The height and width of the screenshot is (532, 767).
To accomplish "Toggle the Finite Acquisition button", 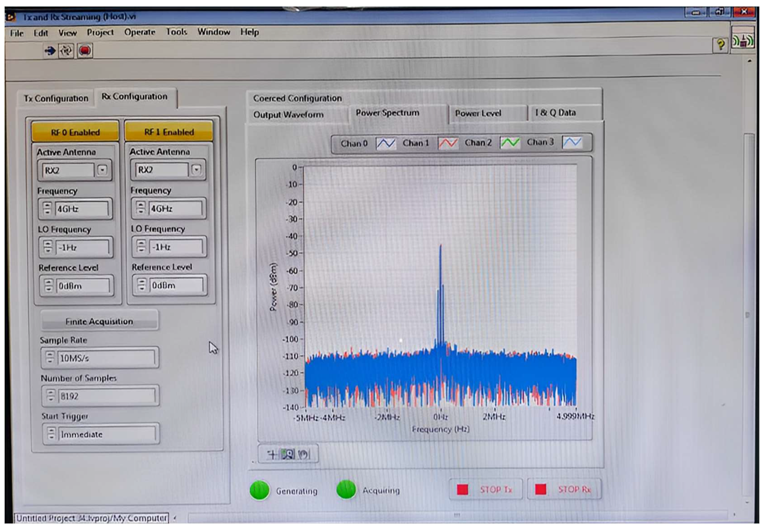I will coord(99,321).
